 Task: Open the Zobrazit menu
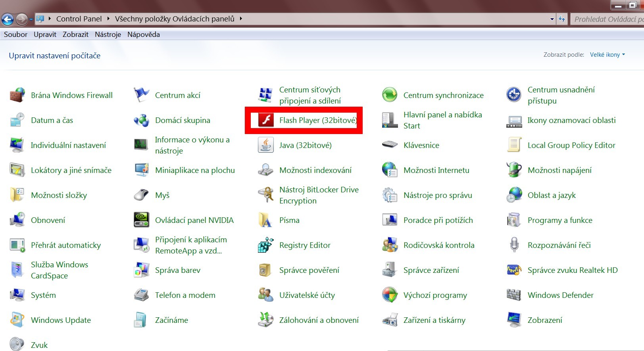click(x=75, y=35)
